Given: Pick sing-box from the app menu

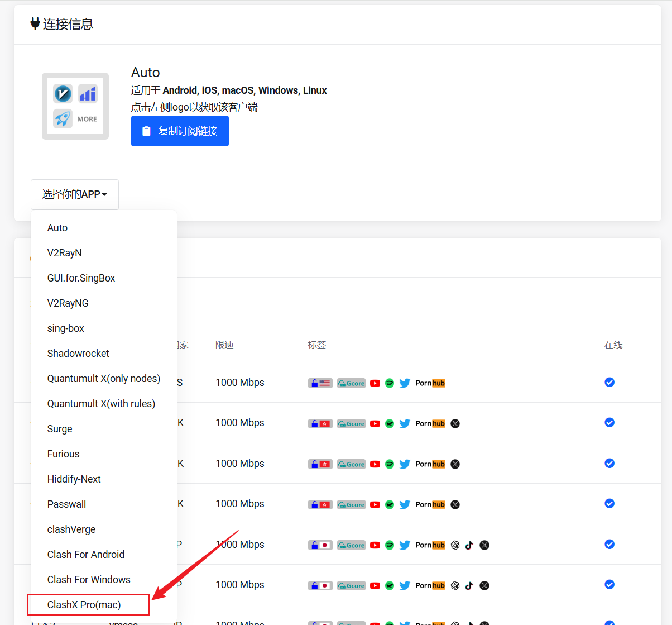Looking at the screenshot, I should point(104,328).
